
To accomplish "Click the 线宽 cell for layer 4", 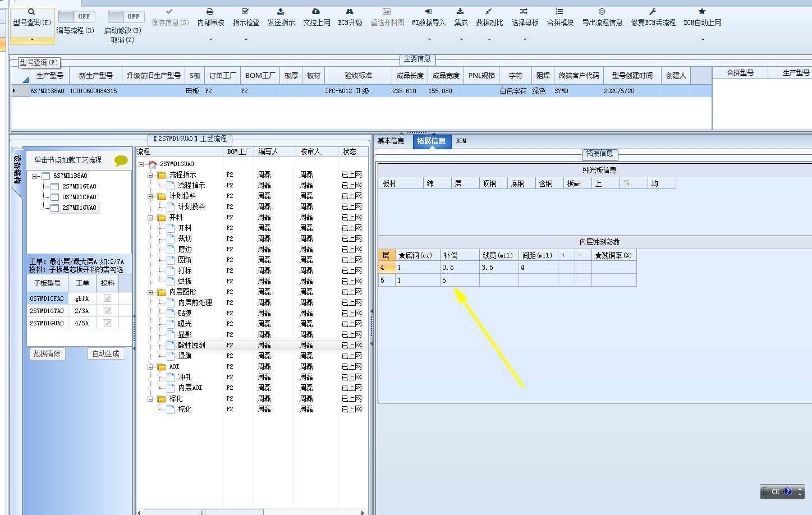I will (499, 268).
